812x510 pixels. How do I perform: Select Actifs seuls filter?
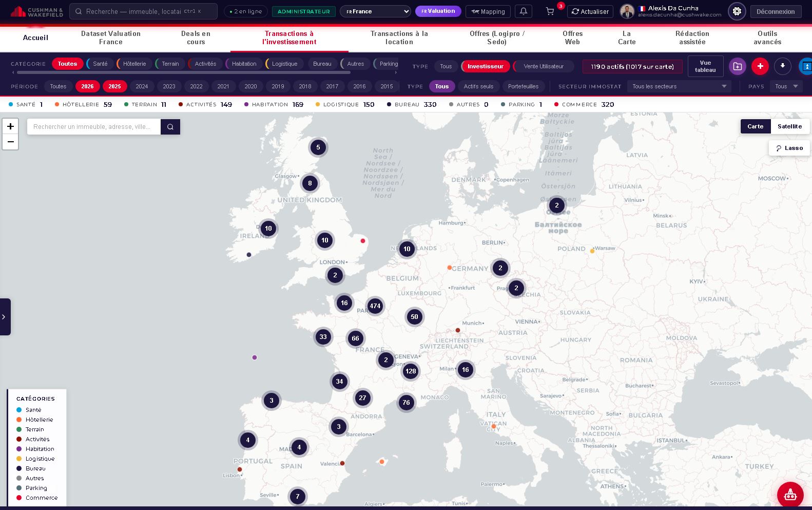(x=478, y=86)
